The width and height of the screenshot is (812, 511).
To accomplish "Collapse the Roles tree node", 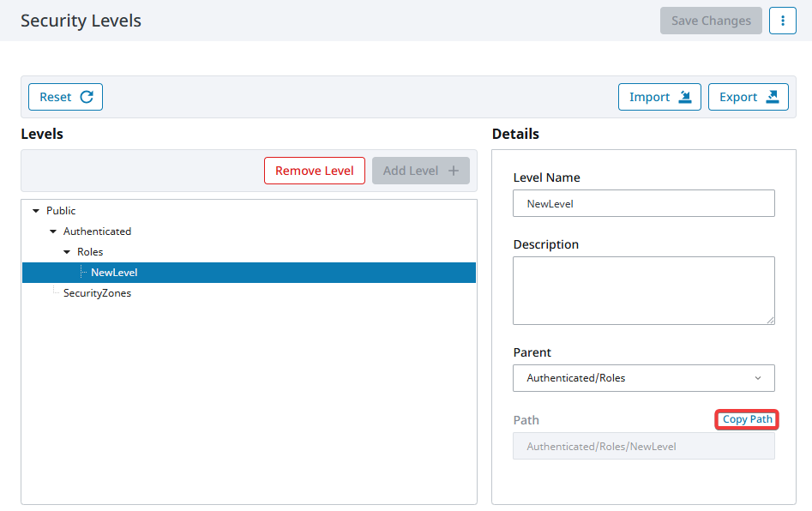I will [x=67, y=252].
